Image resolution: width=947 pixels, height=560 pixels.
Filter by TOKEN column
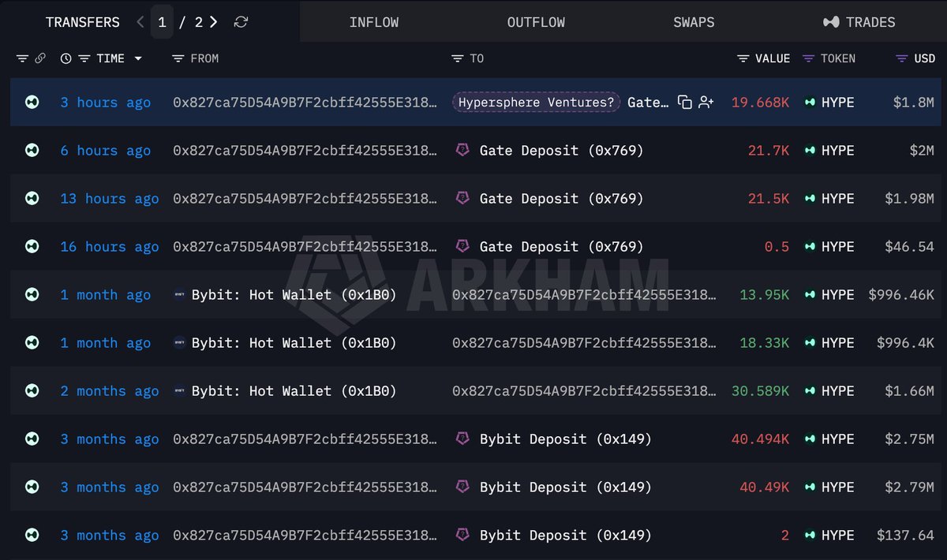[x=808, y=58]
